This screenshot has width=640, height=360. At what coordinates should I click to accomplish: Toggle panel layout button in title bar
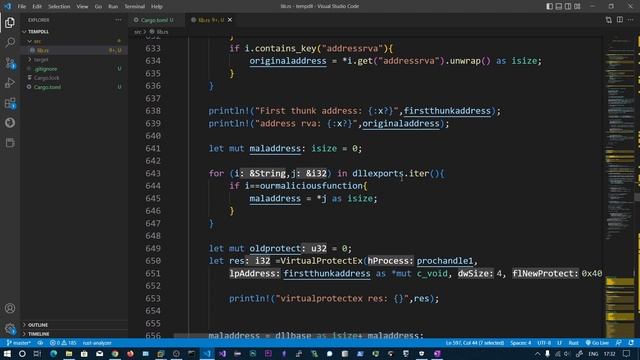(559, 7)
